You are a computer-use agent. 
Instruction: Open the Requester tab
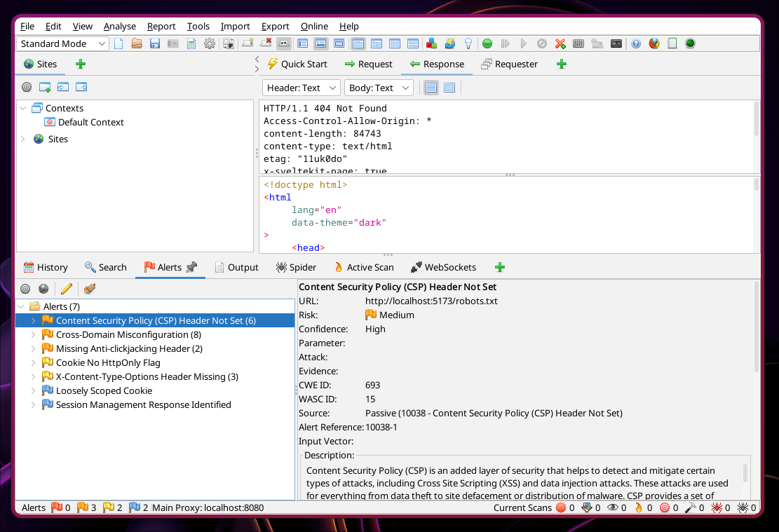click(510, 64)
